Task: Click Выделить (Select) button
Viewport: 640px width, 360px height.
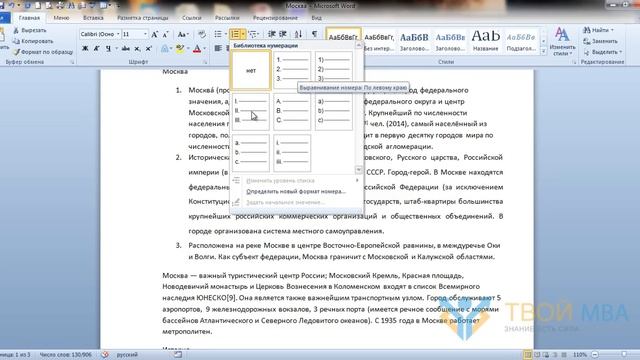Action: (x=602, y=52)
